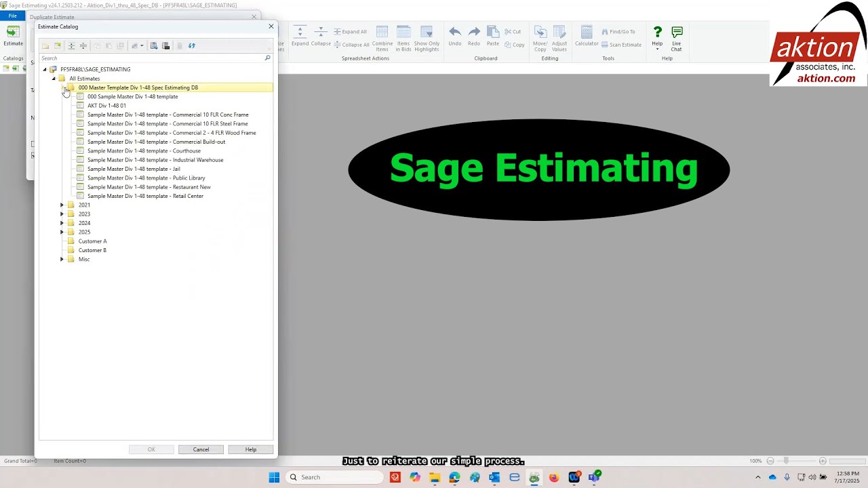The height and width of the screenshot is (488, 868).
Task: Open the Help ribbon button
Action: [657, 38]
